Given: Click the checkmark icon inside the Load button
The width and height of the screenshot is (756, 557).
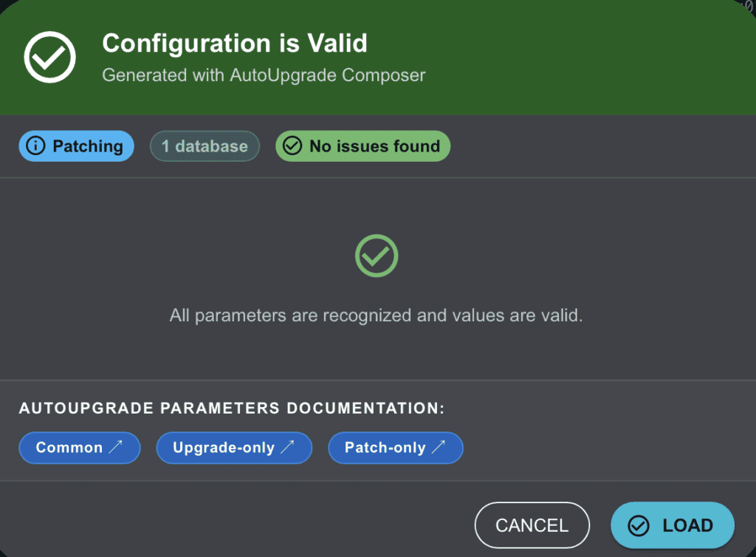Looking at the screenshot, I should pos(638,525).
